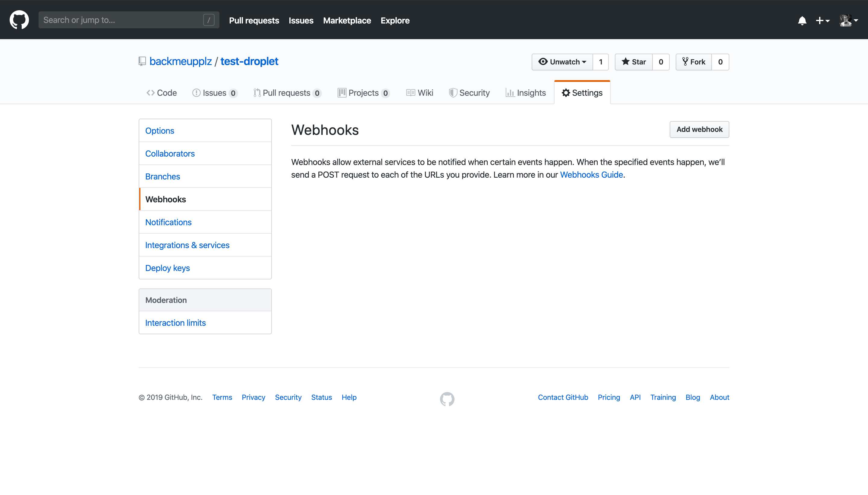Click the repository book icon
The image size is (868, 495).
(142, 61)
